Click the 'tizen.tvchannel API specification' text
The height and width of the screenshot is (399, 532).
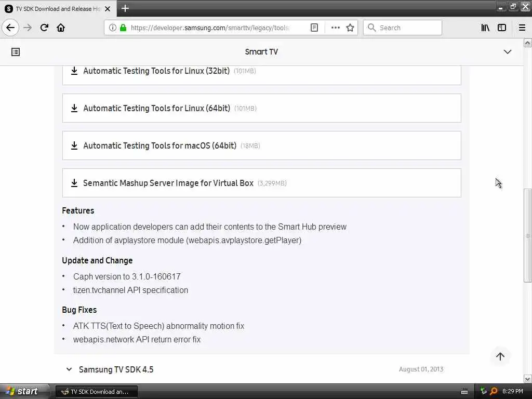pos(130,290)
